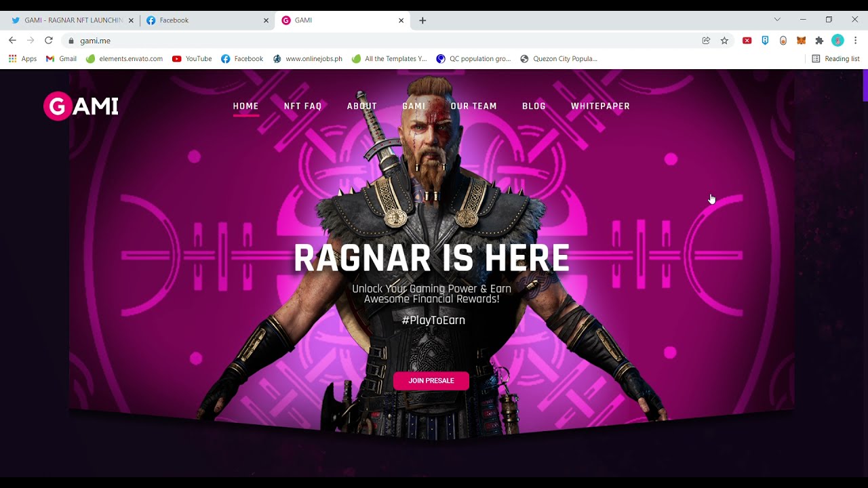The width and height of the screenshot is (868, 488).
Task: Open the MetaMask fox extension
Action: (801, 41)
